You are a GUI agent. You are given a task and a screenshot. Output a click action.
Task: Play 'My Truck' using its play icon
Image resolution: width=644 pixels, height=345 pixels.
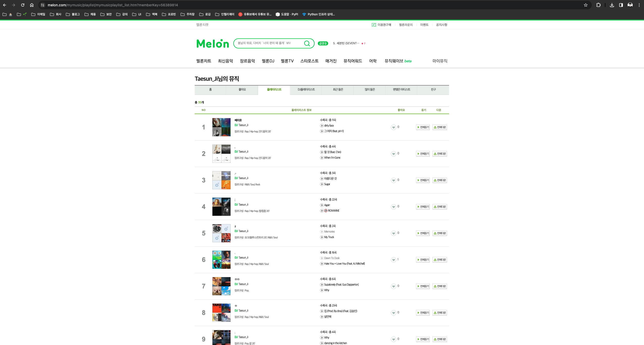322,237
